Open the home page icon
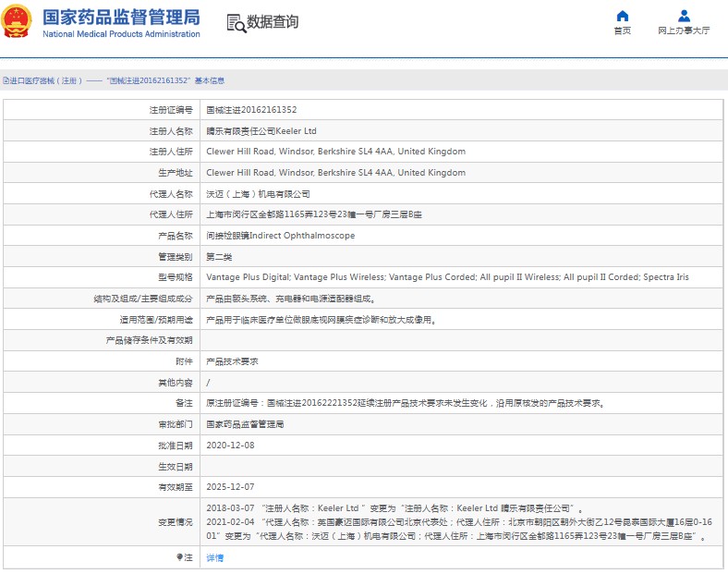 (x=622, y=17)
